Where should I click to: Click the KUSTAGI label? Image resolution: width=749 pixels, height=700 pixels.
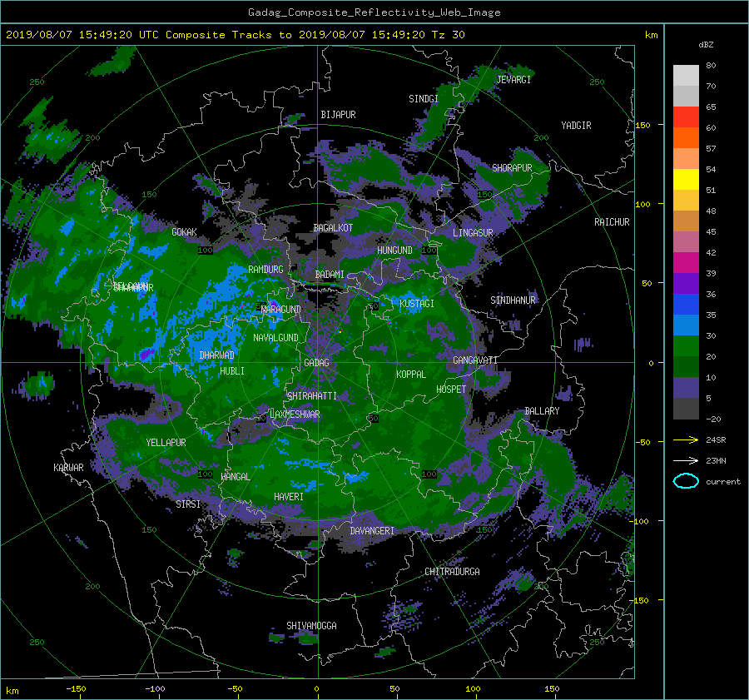(417, 304)
